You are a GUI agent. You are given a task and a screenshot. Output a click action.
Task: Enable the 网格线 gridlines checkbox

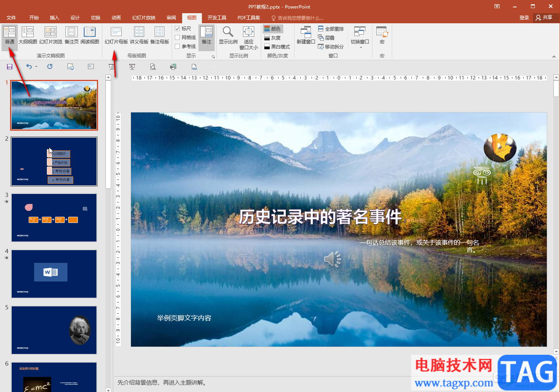177,38
